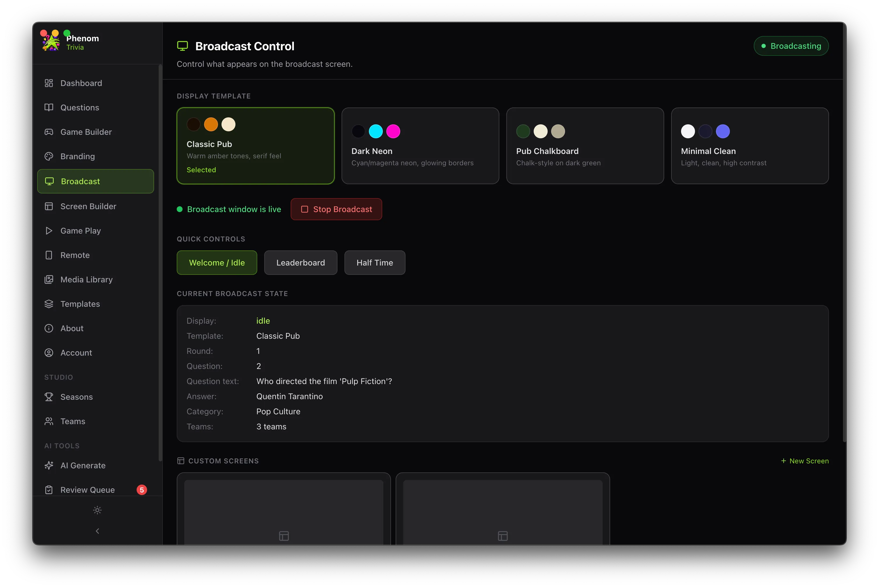Click the Seasons trophy icon
Screen dimensions: 879x588
point(49,397)
